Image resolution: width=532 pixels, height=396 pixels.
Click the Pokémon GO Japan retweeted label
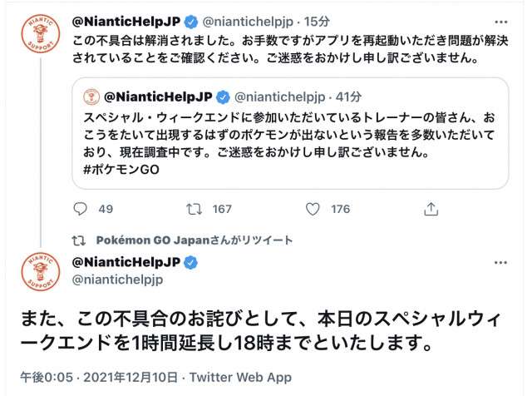pos(194,240)
